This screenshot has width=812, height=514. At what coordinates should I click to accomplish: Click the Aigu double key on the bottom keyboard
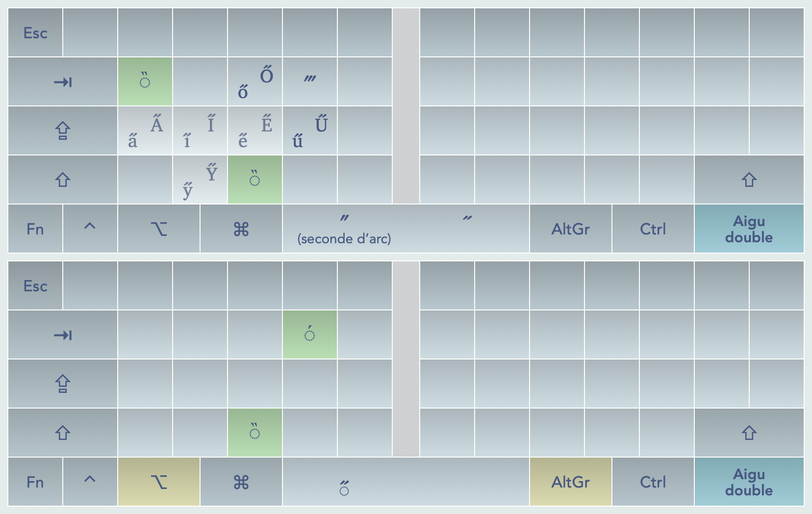(x=749, y=482)
